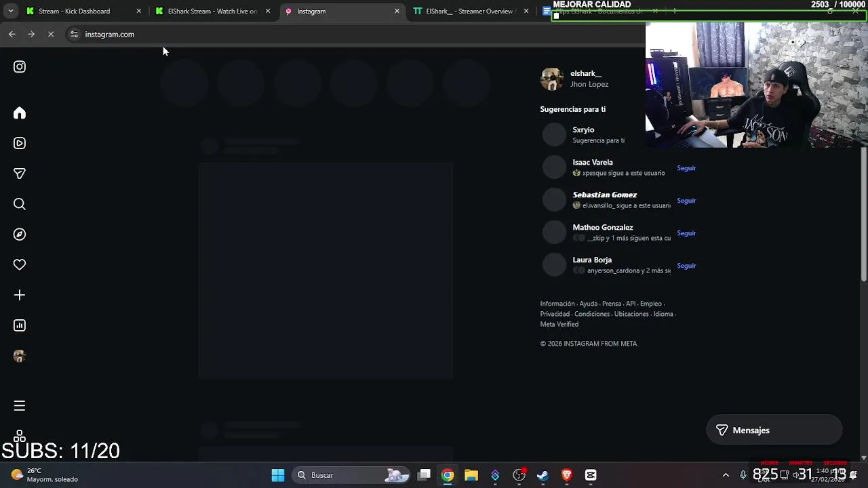Open Sebastian Gomez profile name

(x=605, y=195)
